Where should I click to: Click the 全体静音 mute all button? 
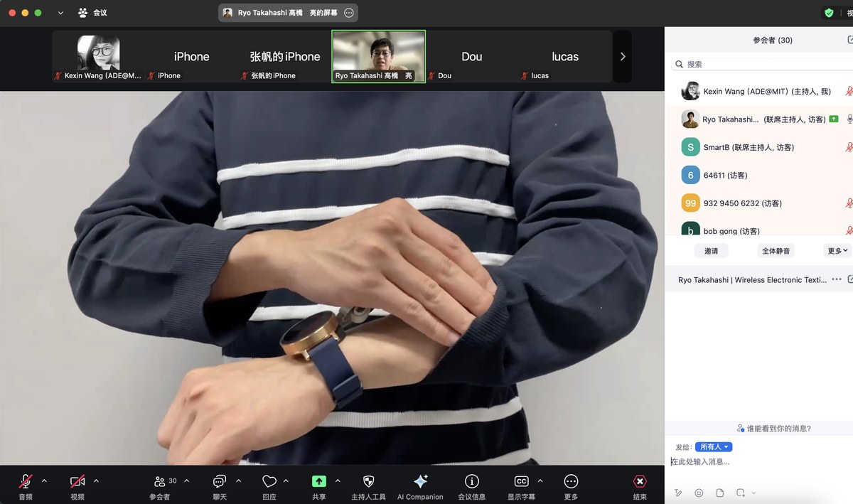pos(776,251)
